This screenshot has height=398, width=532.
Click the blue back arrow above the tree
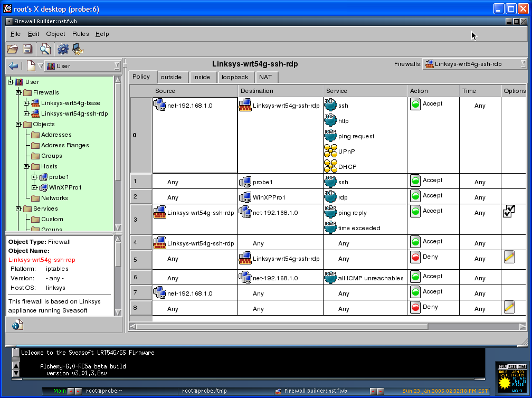[13, 65]
